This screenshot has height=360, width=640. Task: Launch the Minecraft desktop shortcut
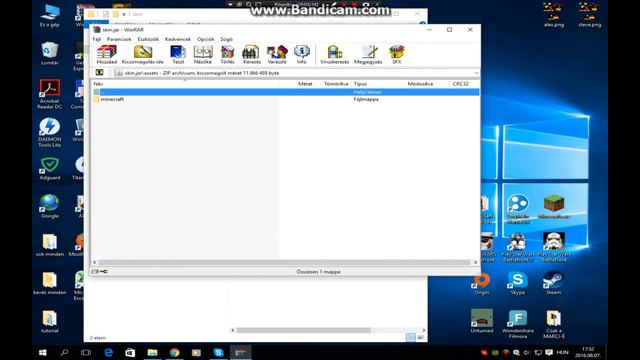tap(554, 207)
